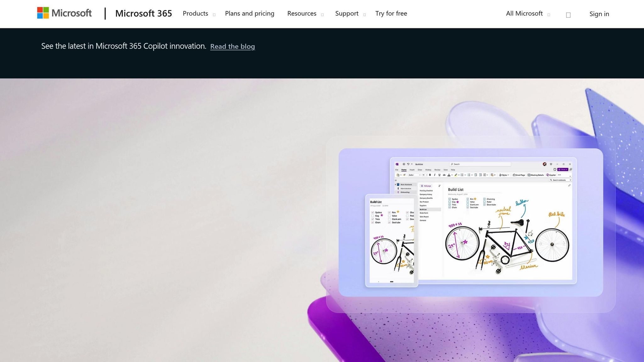Click the Sign in link
The width and height of the screenshot is (644, 362).
tap(599, 14)
